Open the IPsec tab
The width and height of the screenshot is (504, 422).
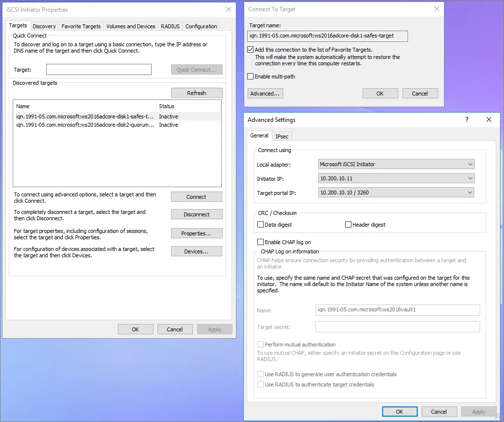pos(282,136)
